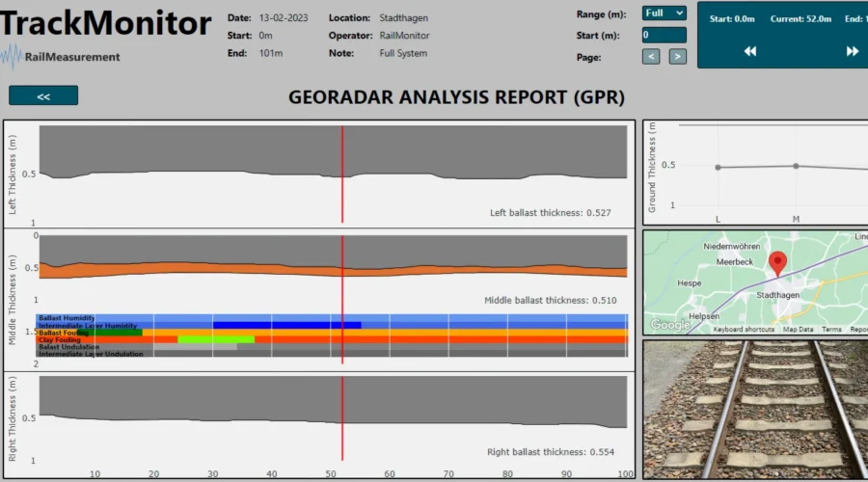Click the TrackMonitor title logo
This screenshot has width=868, height=482.
pos(106,23)
